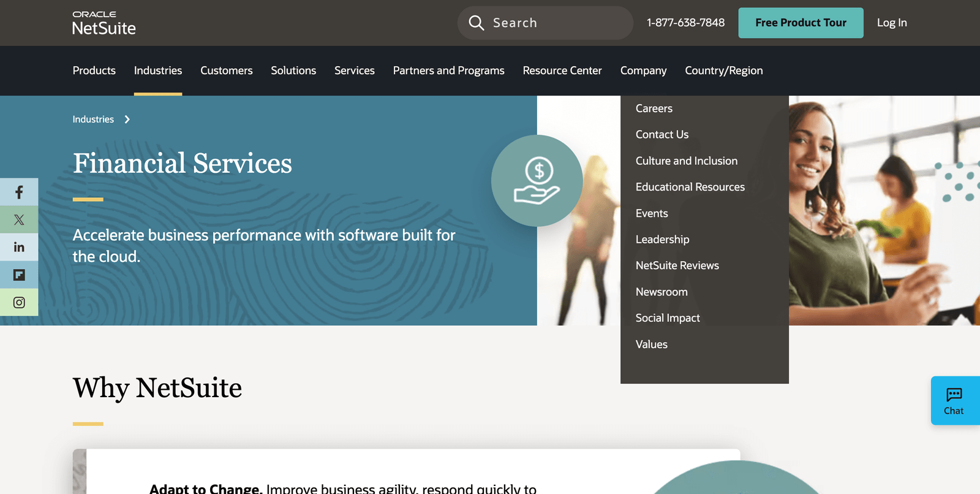Click the Industries breadcrumb link

93,120
